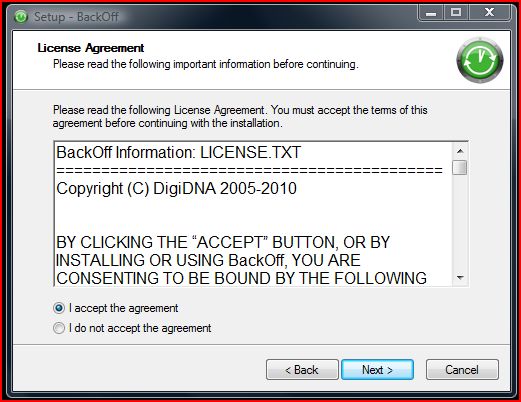Click the license text scrollbar thumb

460,167
